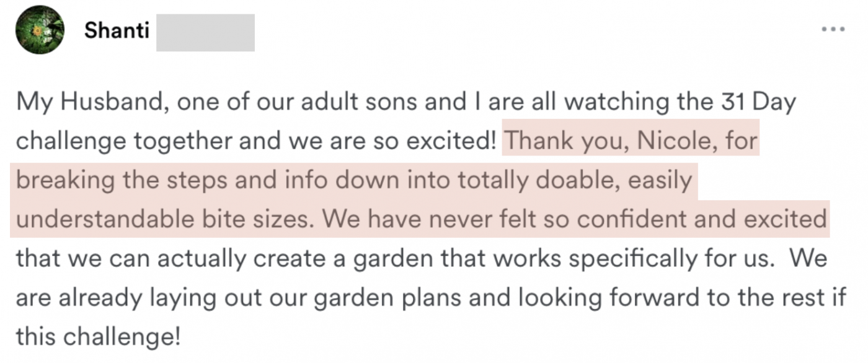Screen dimensions: 868x363
Task: Click the gray redacted surname box
Action: pos(205,32)
